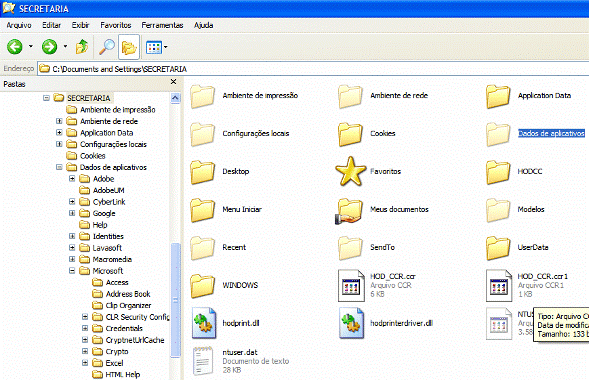Expand the Adobe tree node
This screenshot has width=589, height=380.
tap(72, 179)
